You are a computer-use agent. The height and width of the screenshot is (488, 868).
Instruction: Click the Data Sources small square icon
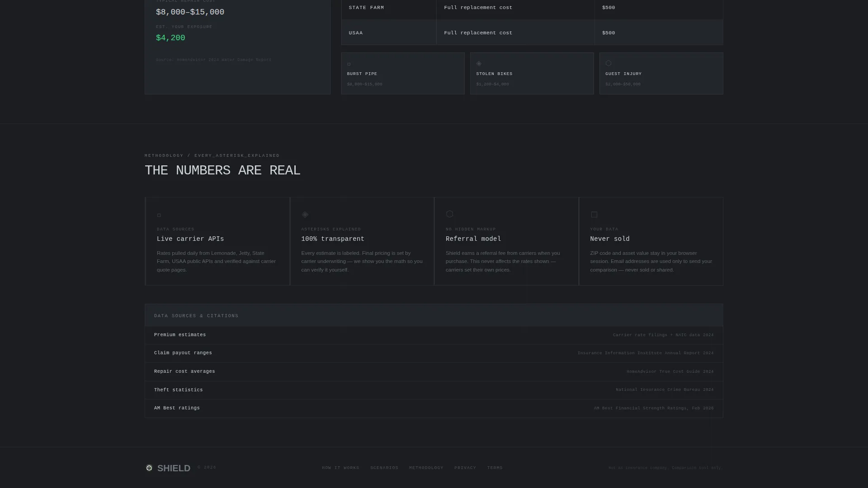(x=159, y=215)
